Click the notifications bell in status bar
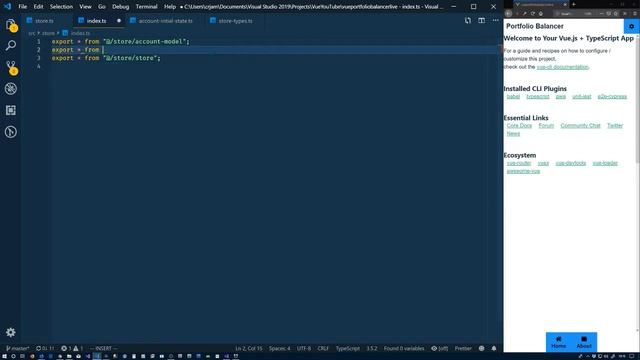This screenshot has height=360, width=640. coord(494,348)
